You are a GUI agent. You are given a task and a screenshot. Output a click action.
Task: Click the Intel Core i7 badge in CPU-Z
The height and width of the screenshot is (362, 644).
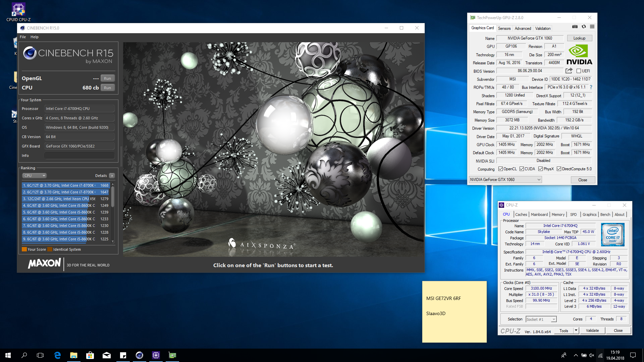click(613, 235)
